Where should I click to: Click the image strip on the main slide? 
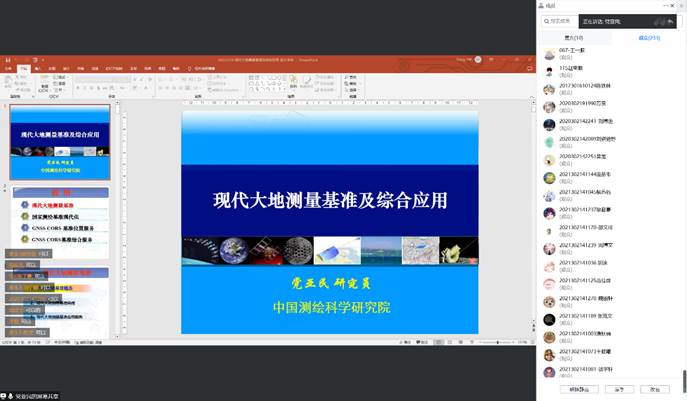pos(330,251)
